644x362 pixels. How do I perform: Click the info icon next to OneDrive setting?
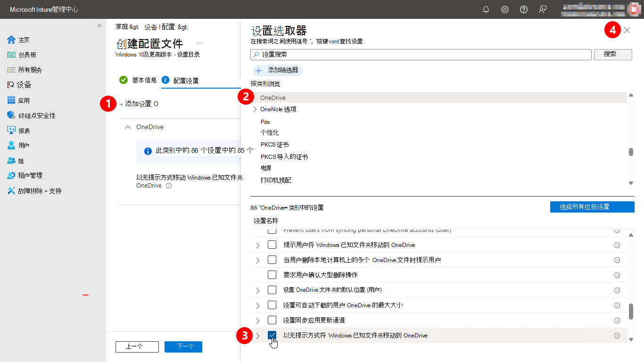(169, 186)
